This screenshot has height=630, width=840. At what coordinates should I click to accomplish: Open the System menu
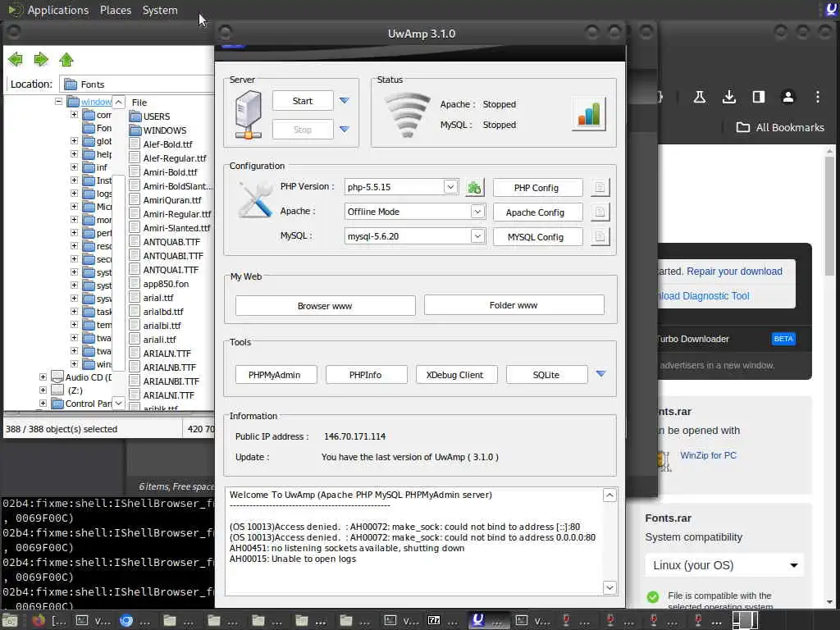(160, 10)
